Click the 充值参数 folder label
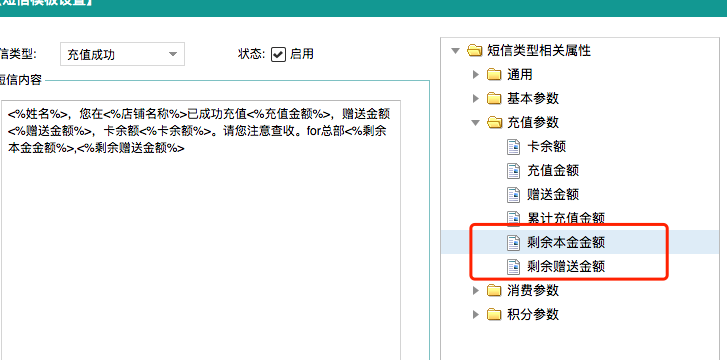 [533, 122]
